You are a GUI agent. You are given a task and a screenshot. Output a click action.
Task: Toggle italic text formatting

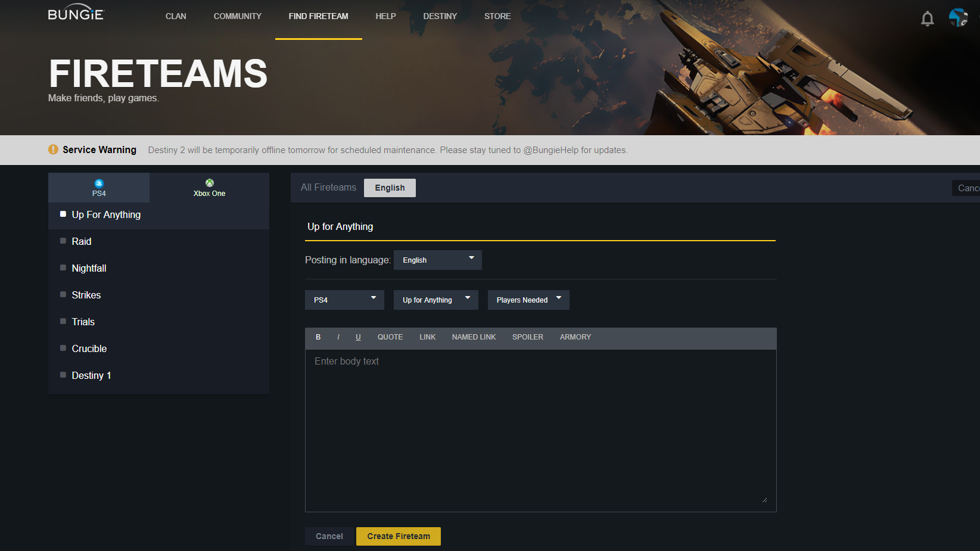[338, 337]
